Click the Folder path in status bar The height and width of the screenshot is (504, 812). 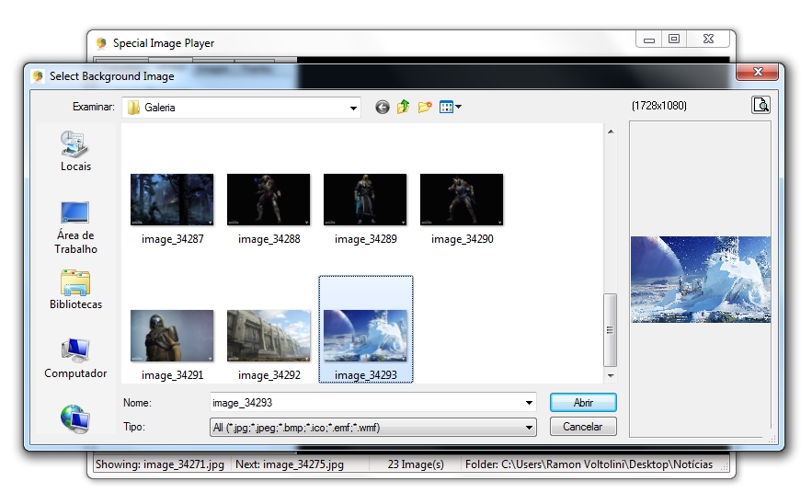coord(589,464)
